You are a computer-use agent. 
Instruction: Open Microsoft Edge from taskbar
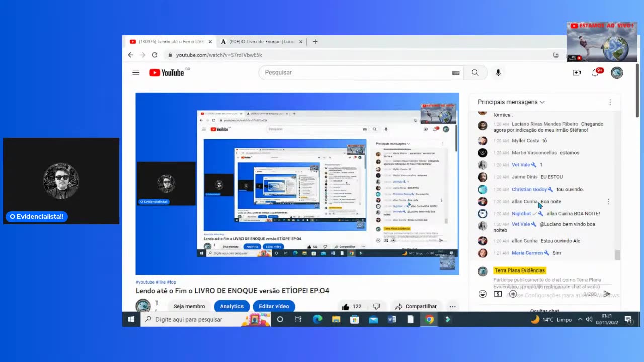[x=317, y=319]
